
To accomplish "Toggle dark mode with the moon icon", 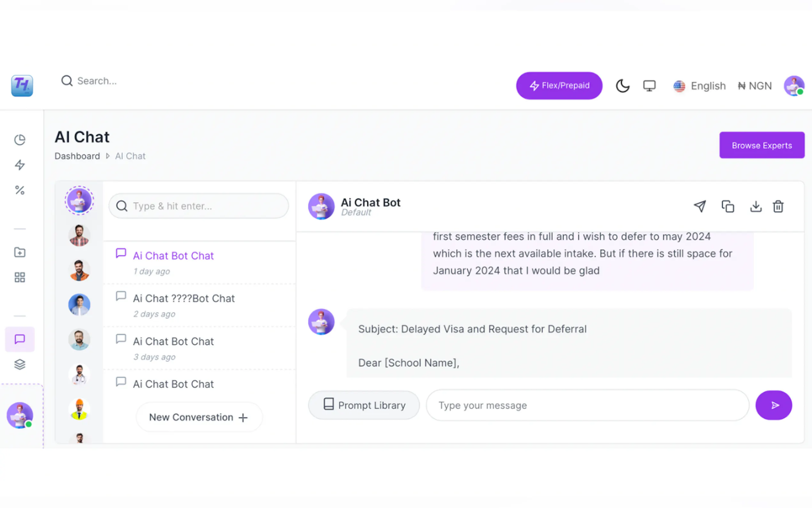I will pos(622,86).
